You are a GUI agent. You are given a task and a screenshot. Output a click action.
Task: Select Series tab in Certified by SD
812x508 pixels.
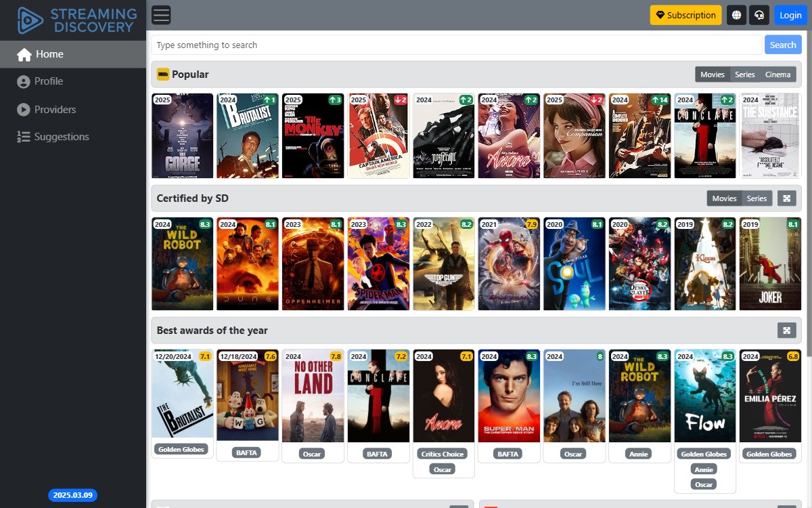pos(757,198)
